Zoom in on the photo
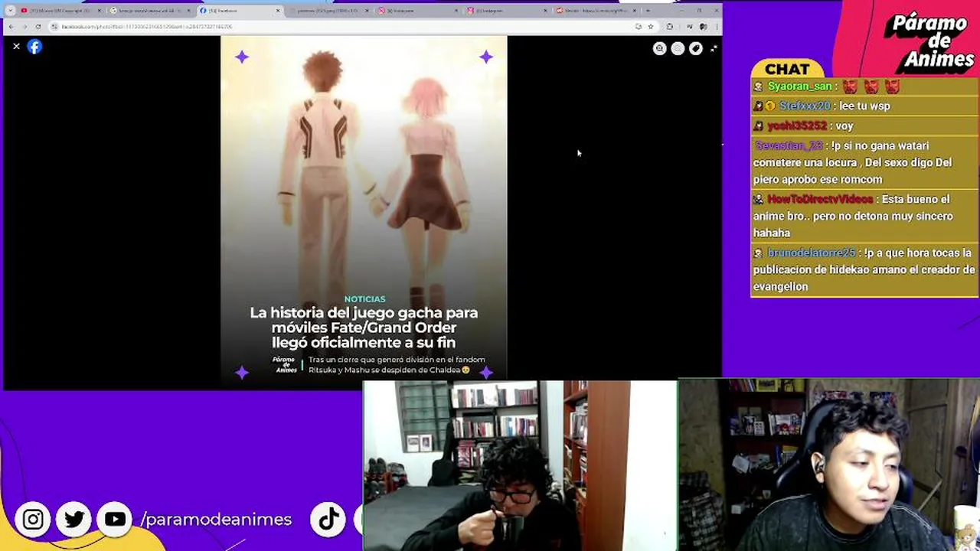The width and height of the screenshot is (980, 551). (x=659, y=49)
